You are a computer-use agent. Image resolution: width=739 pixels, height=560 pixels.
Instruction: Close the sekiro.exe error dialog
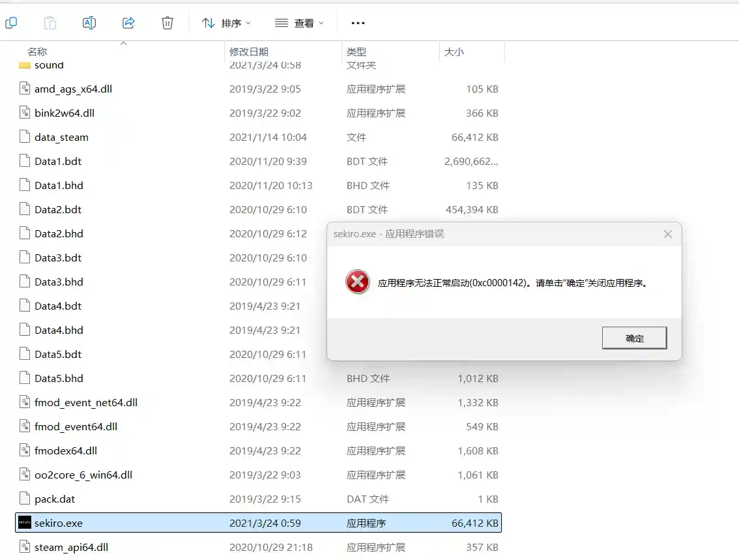pyautogui.click(x=667, y=234)
